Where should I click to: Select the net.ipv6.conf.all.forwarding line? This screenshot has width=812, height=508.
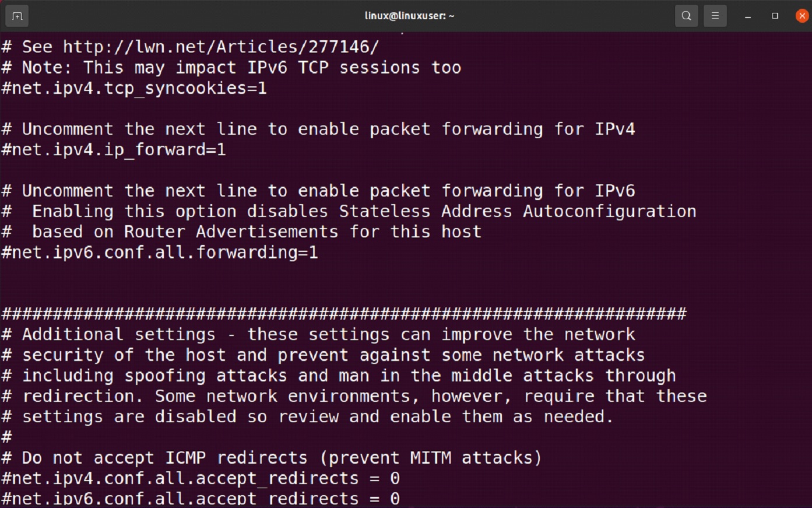pos(159,253)
